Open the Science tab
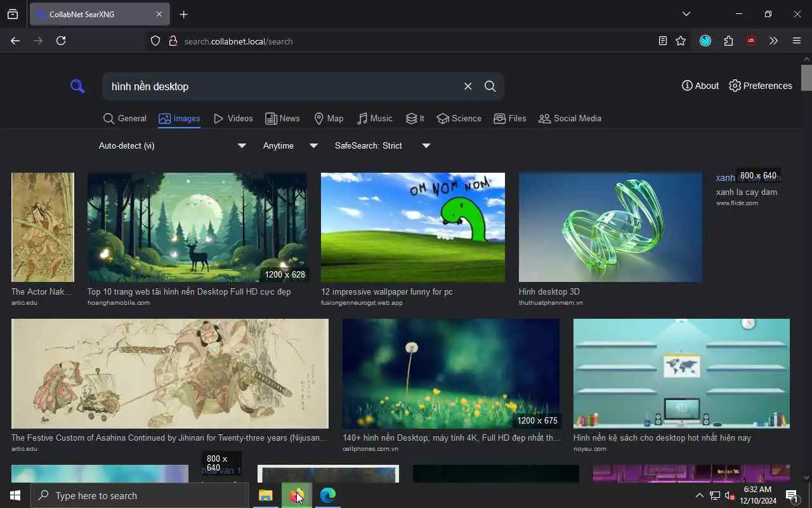This screenshot has height=508, width=812. click(x=459, y=119)
